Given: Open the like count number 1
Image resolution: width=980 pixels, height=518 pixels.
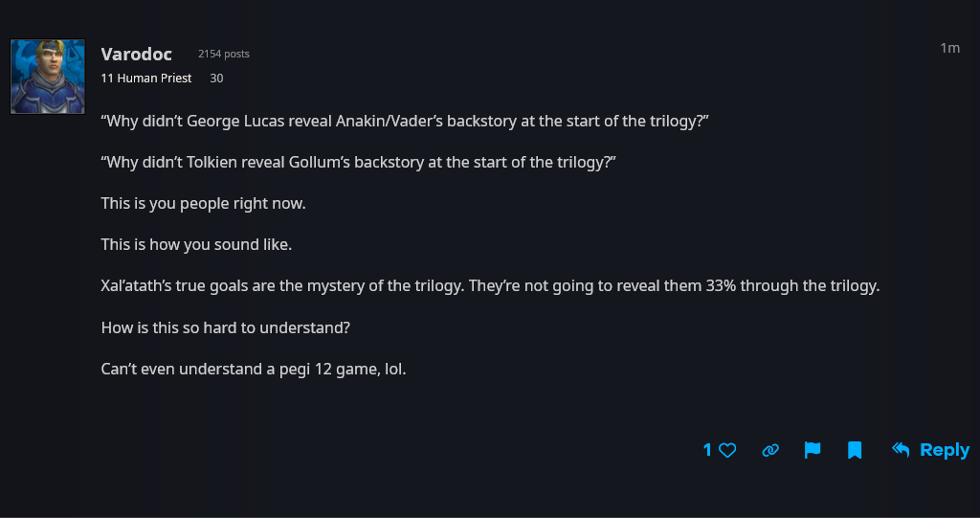Looking at the screenshot, I should click(707, 450).
